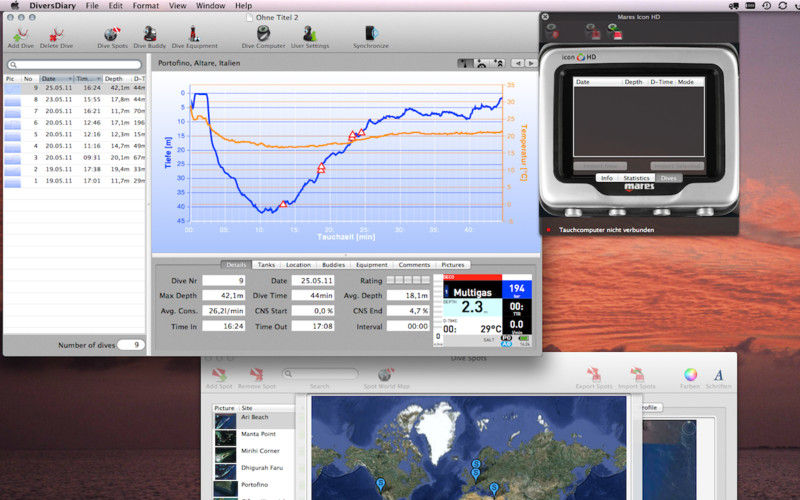Open the Help menu

point(243,6)
